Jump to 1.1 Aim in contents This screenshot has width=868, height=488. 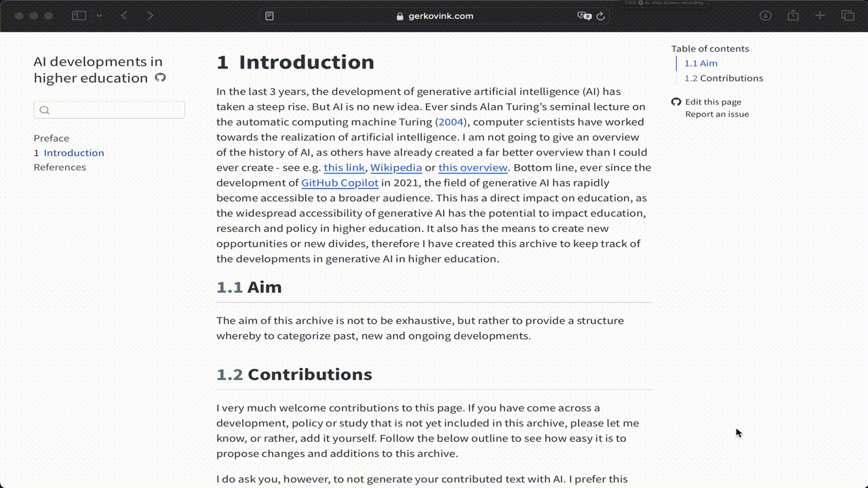(x=701, y=64)
